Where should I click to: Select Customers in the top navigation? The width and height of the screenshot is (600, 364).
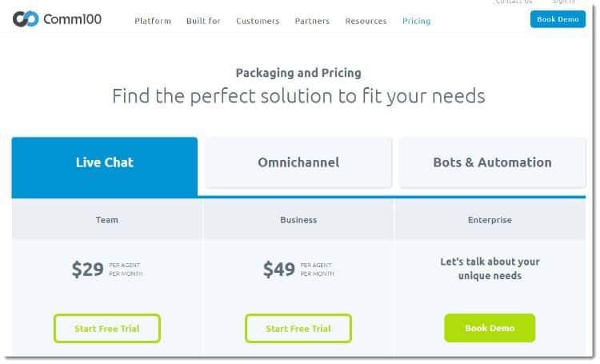pyautogui.click(x=257, y=21)
